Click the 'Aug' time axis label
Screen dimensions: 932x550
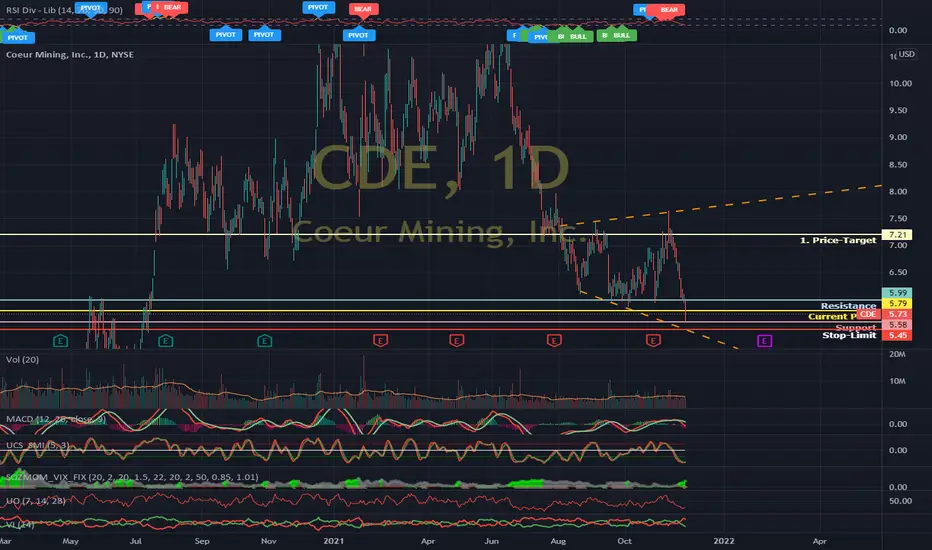click(x=558, y=541)
